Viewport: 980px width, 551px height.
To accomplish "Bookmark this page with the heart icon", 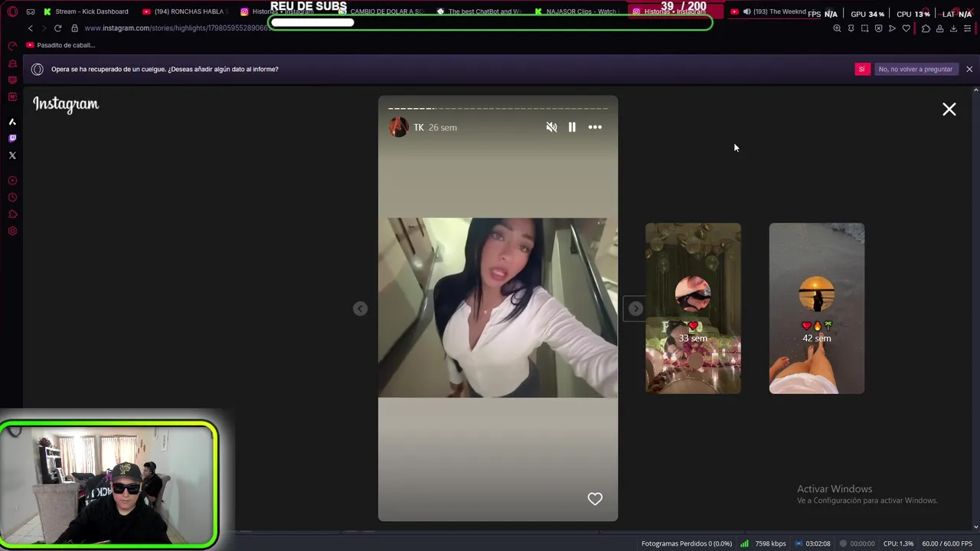I will coord(906,28).
